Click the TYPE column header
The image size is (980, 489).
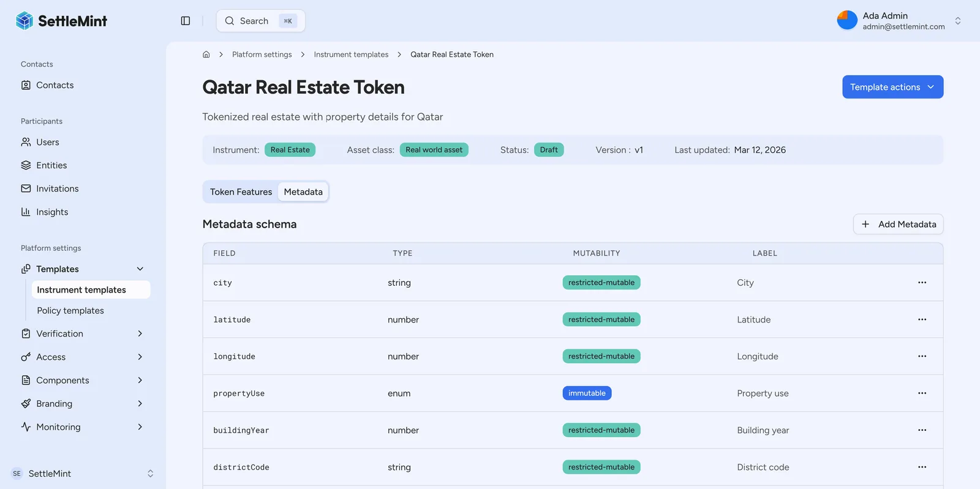point(402,253)
